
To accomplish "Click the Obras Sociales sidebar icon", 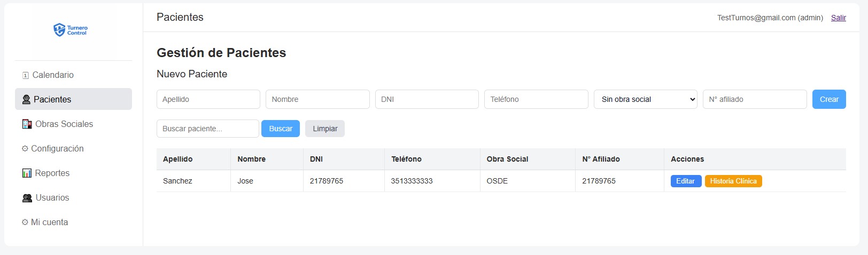I will 27,124.
